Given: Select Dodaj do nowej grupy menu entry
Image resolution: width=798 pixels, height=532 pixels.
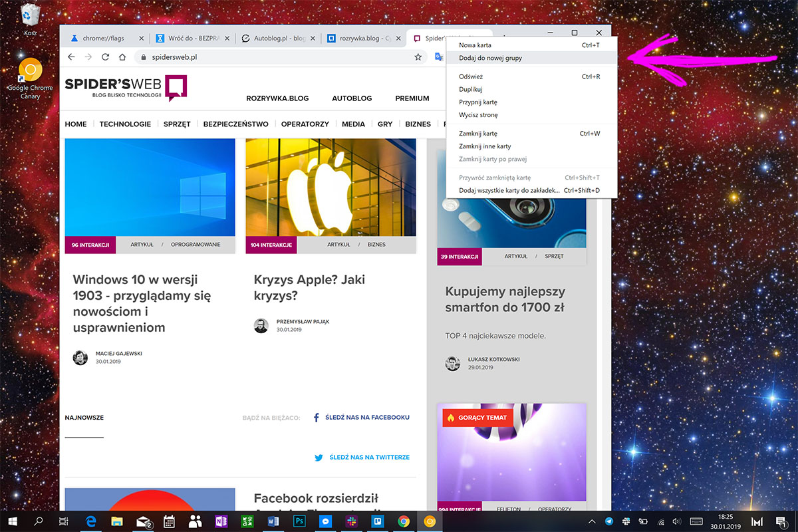Looking at the screenshot, I should (532, 58).
